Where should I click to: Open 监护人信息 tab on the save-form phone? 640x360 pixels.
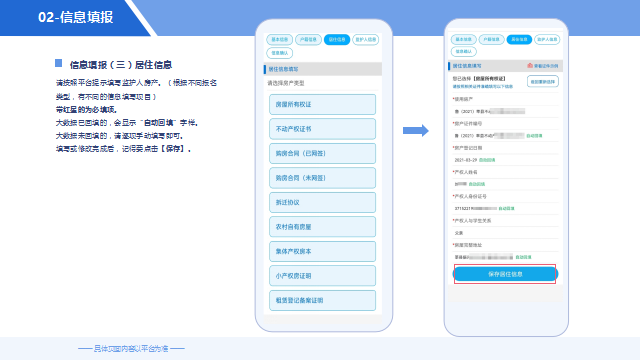547,40
